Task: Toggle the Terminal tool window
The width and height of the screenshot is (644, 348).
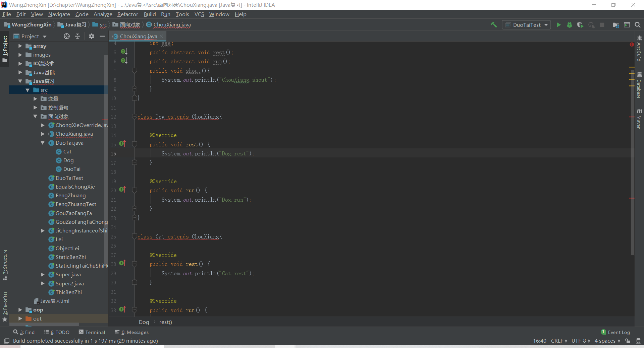Action: [92, 332]
